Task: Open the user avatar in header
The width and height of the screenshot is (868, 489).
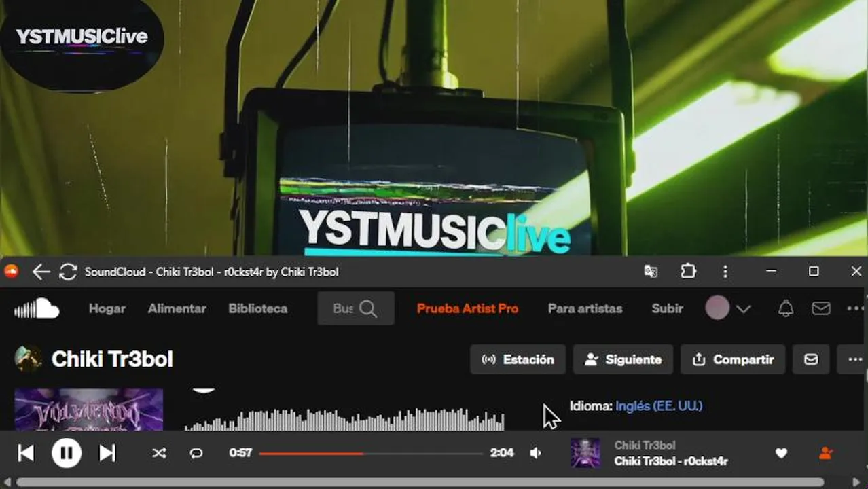Action: click(717, 308)
